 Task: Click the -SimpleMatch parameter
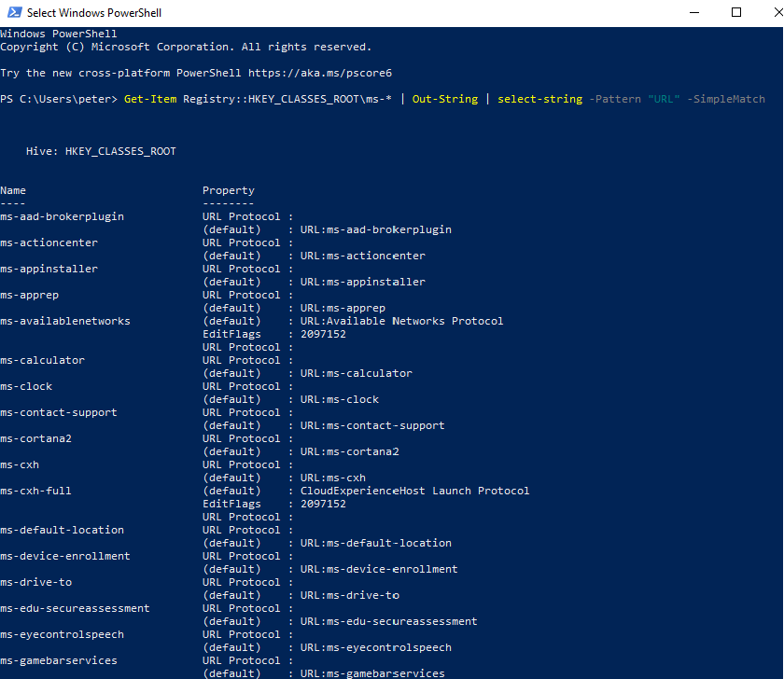[725, 99]
